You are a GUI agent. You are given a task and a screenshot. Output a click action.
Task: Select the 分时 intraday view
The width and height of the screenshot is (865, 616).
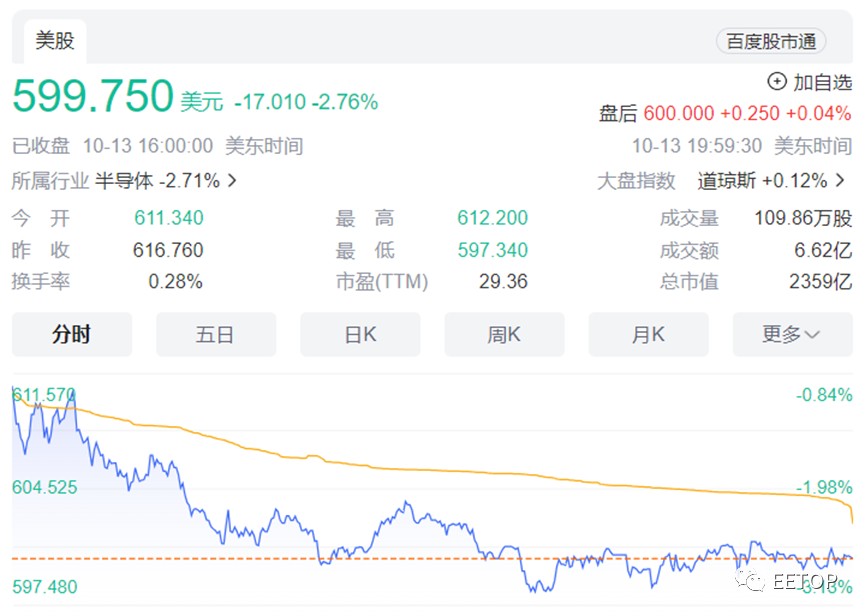(x=70, y=335)
